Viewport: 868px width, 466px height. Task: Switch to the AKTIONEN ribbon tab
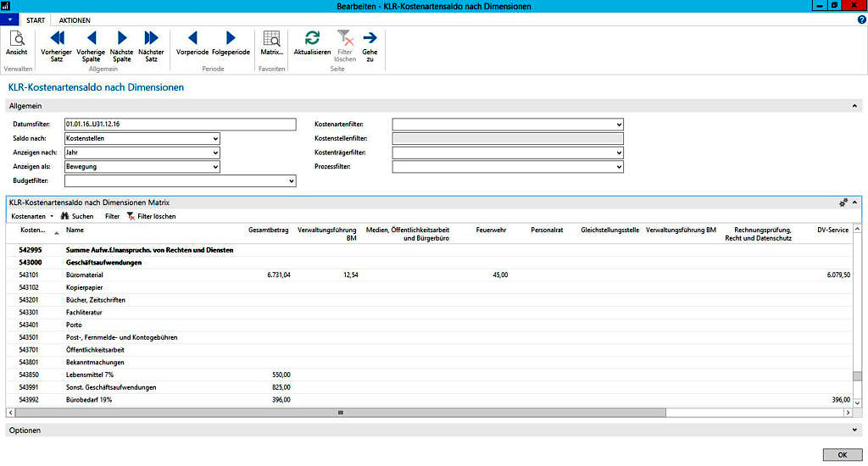pyautogui.click(x=75, y=19)
